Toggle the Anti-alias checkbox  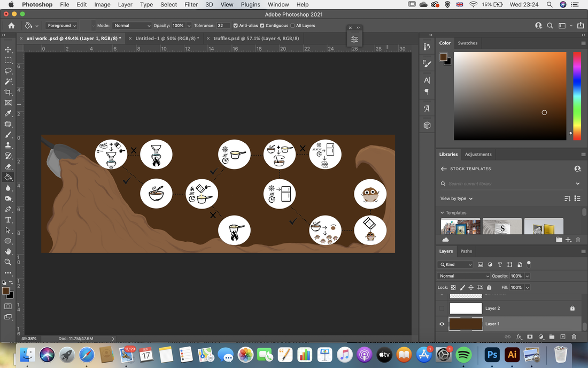point(236,26)
